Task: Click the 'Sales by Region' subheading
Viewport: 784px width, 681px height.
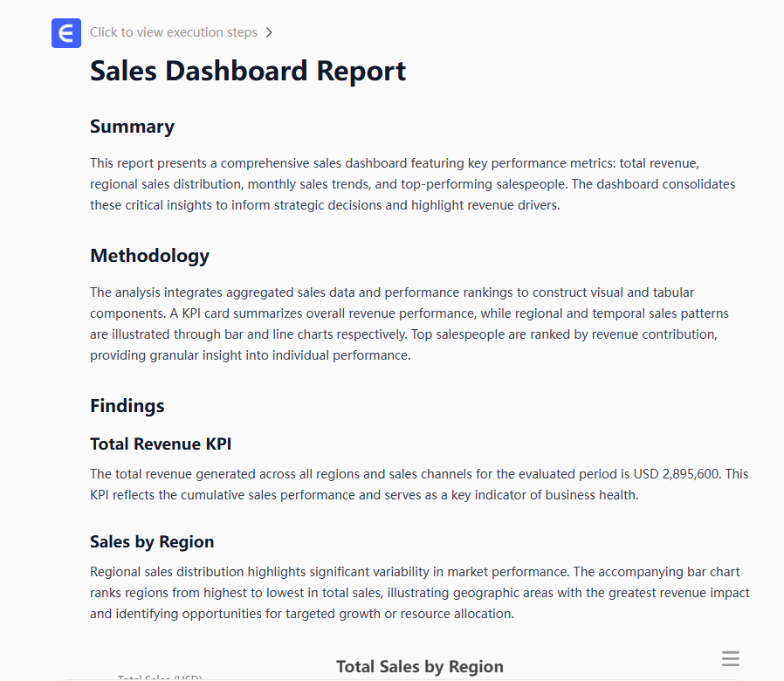Action: click(x=152, y=542)
